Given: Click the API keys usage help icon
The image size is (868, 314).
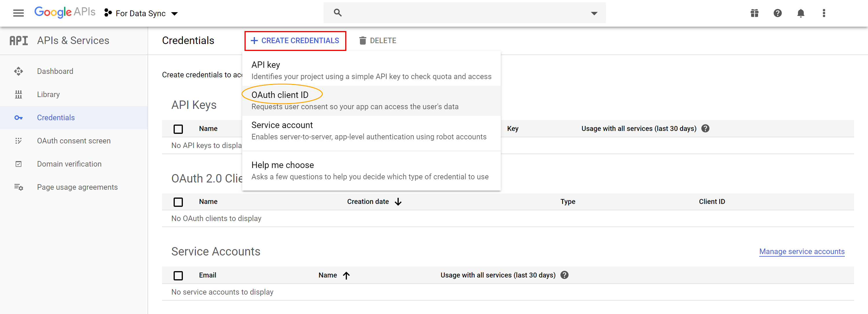Looking at the screenshot, I should [705, 129].
